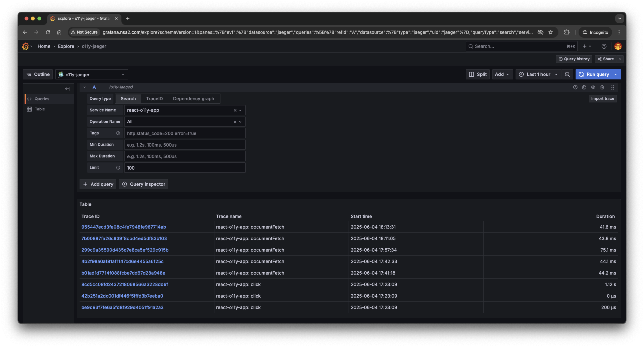This screenshot has width=644, height=347.
Task: Click the Not Secure site info badge
Action: tap(84, 32)
